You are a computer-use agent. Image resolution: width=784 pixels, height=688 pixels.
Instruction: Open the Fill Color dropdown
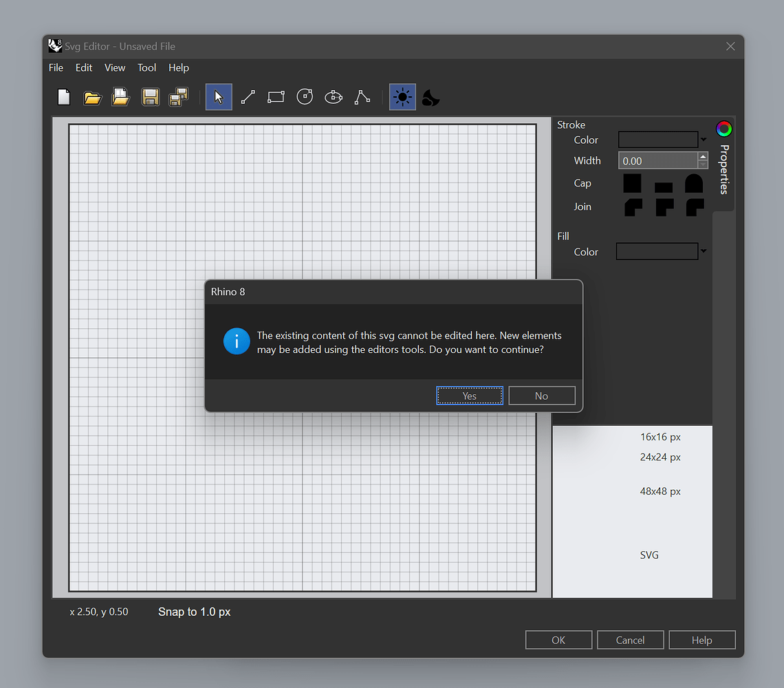pos(702,251)
